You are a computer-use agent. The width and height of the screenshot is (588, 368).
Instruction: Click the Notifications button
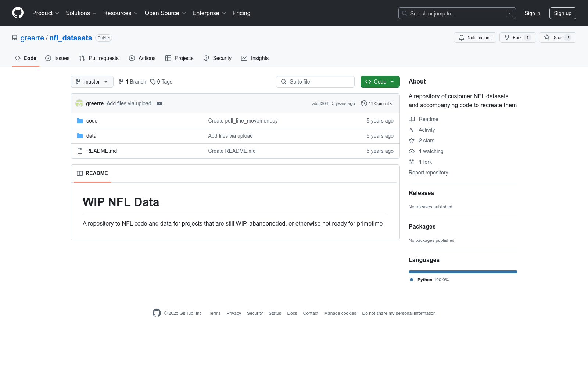(475, 38)
